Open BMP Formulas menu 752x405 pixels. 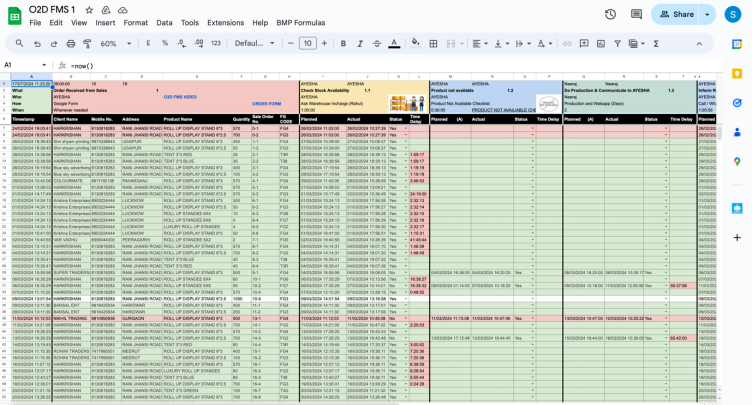pos(301,23)
